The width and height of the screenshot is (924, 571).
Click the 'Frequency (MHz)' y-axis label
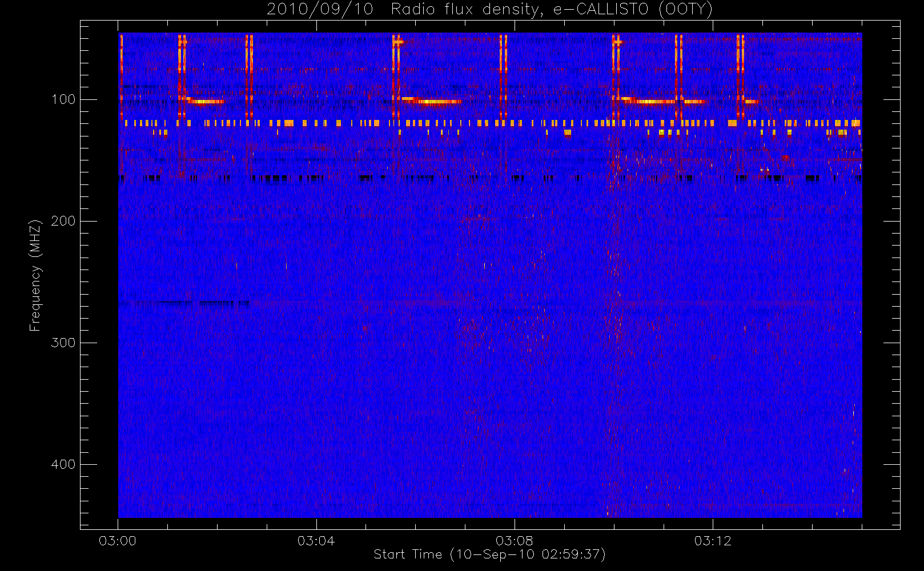tap(35, 275)
